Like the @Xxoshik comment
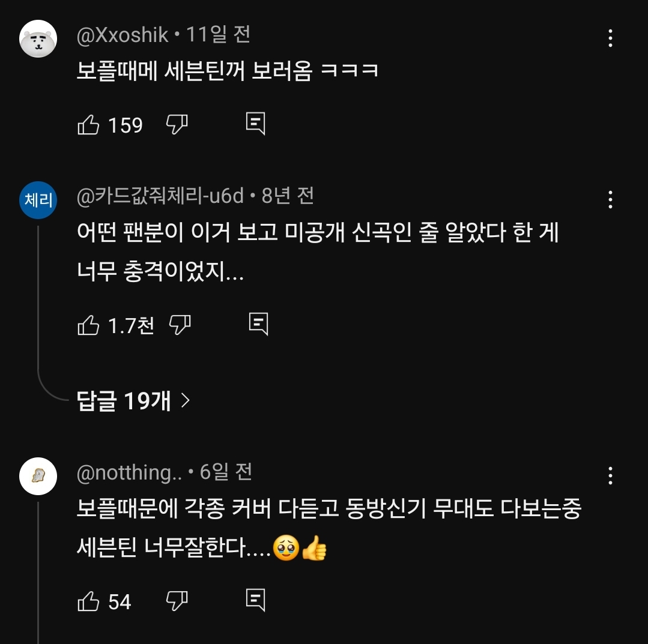The width and height of the screenshot is (648, 644). pyautogui.click(x=88, y=125)
